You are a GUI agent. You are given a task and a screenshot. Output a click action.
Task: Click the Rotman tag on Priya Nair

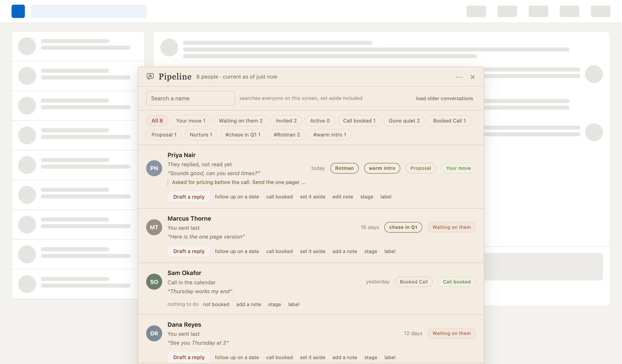pyautogui.click(x=344, y=168)
